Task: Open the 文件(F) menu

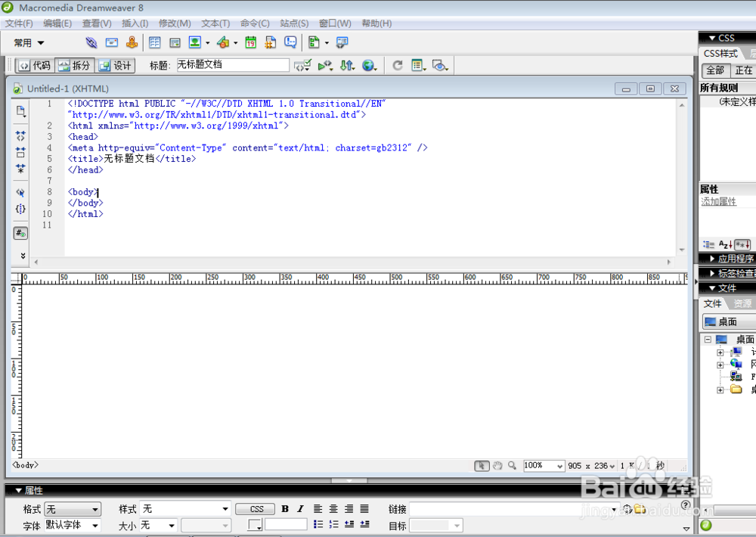Action: click(x=19, y=23)
